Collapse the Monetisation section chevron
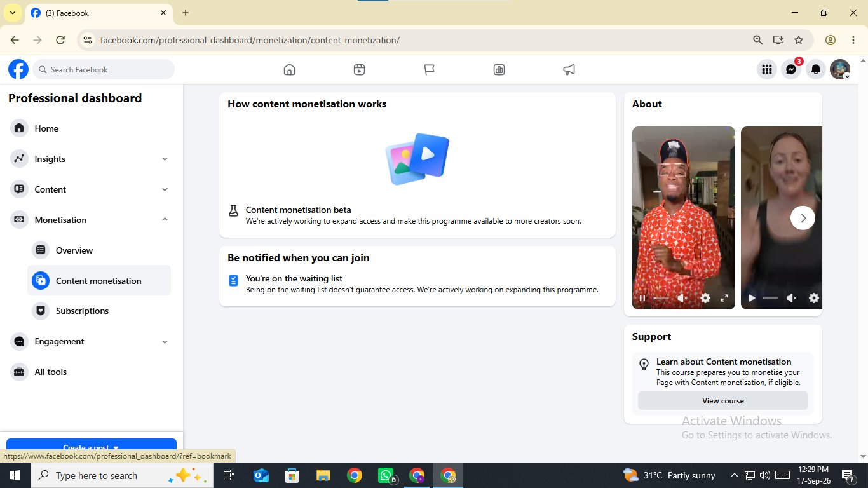Viewport: 868px width, 488px height. [x=165, y=220]
